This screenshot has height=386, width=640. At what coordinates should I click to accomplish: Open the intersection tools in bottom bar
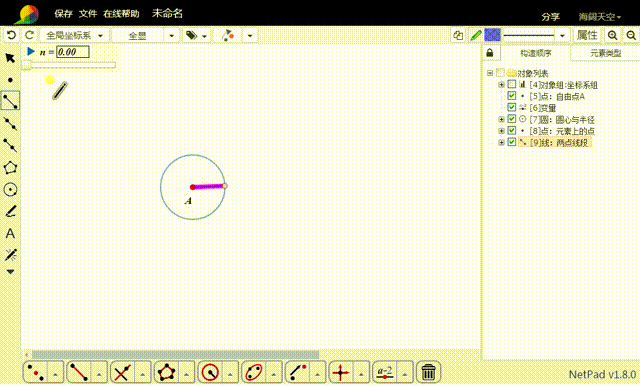click(122, 372)
